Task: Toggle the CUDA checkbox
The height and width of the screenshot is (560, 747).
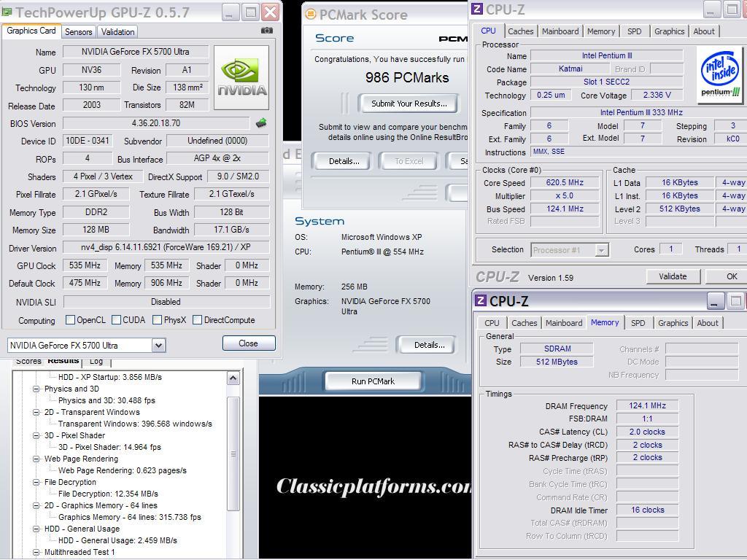Action: [116, 320]
